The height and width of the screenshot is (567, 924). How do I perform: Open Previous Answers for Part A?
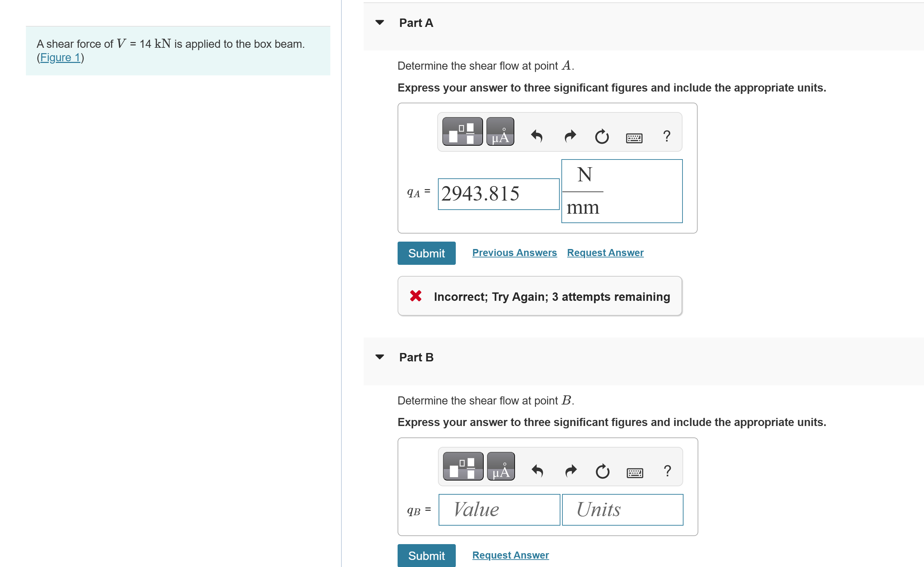(x=514, y=252)
